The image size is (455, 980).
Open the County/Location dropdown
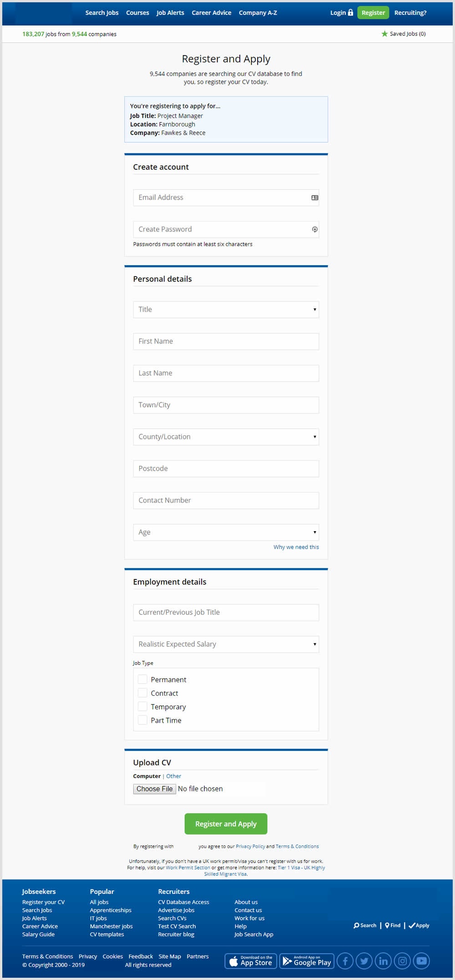(226, 437)
